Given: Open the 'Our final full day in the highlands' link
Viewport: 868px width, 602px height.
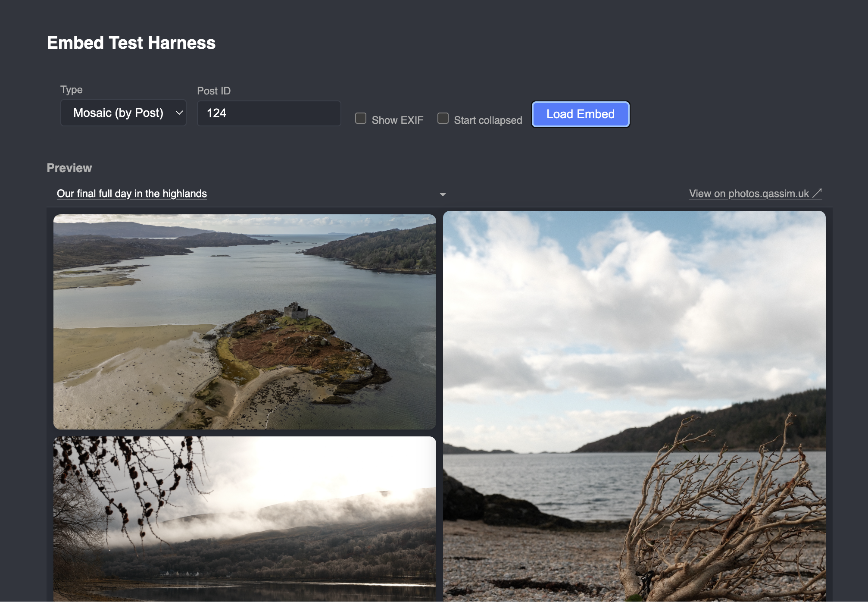Looking at the screenshot, I should coord(132,194).
